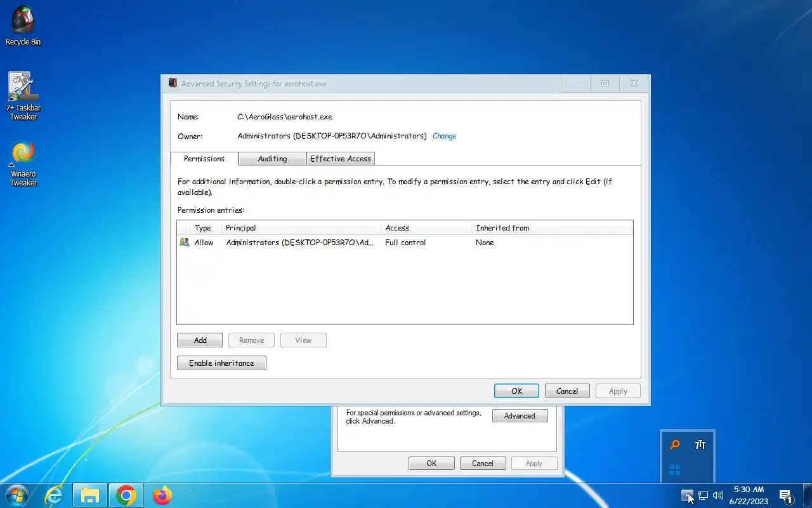Click the Add permission entry button
Screen dimensions: 812x508
coord(200,340)
